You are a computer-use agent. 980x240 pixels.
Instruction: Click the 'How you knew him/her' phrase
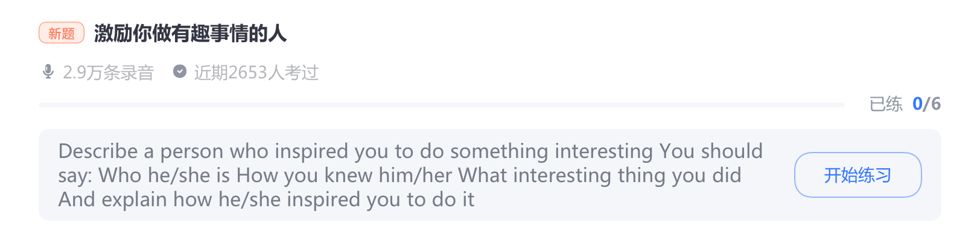[x=345, y=175]
